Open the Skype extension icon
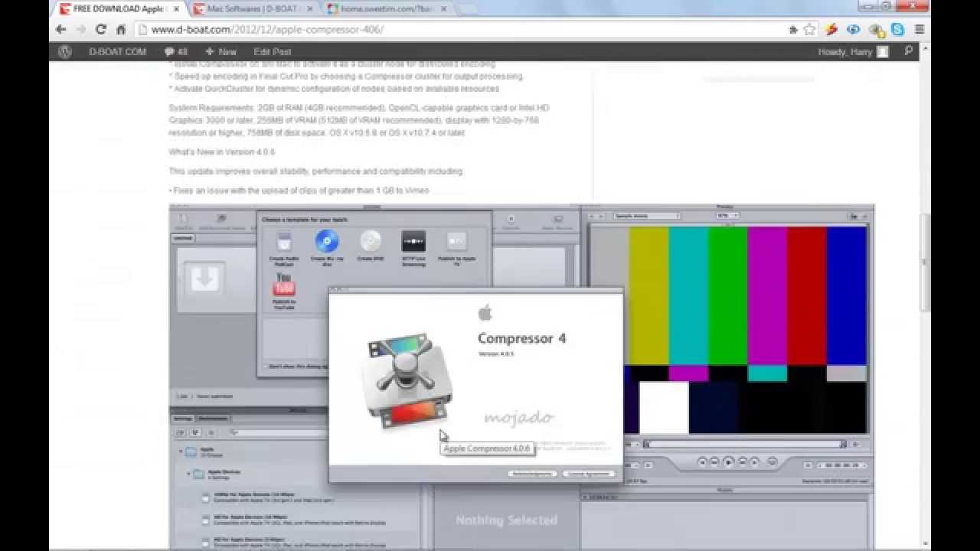This screenshot has height=551, width=980. (897, 29)
